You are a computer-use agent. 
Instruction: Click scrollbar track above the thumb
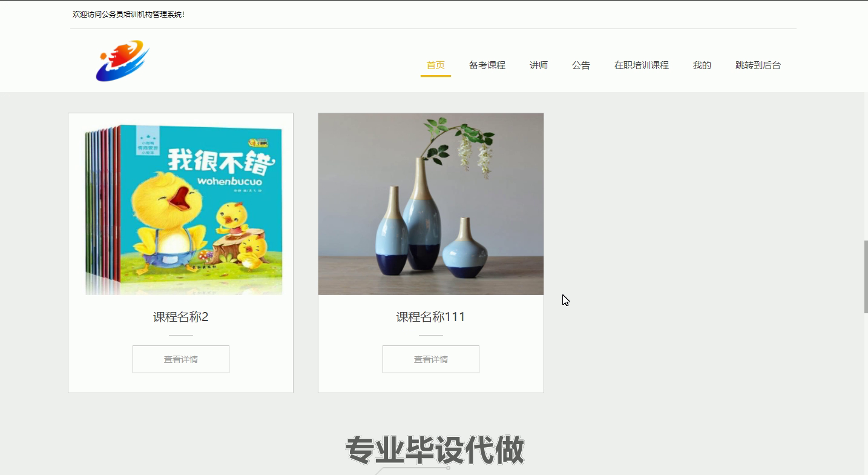[866, 167]
